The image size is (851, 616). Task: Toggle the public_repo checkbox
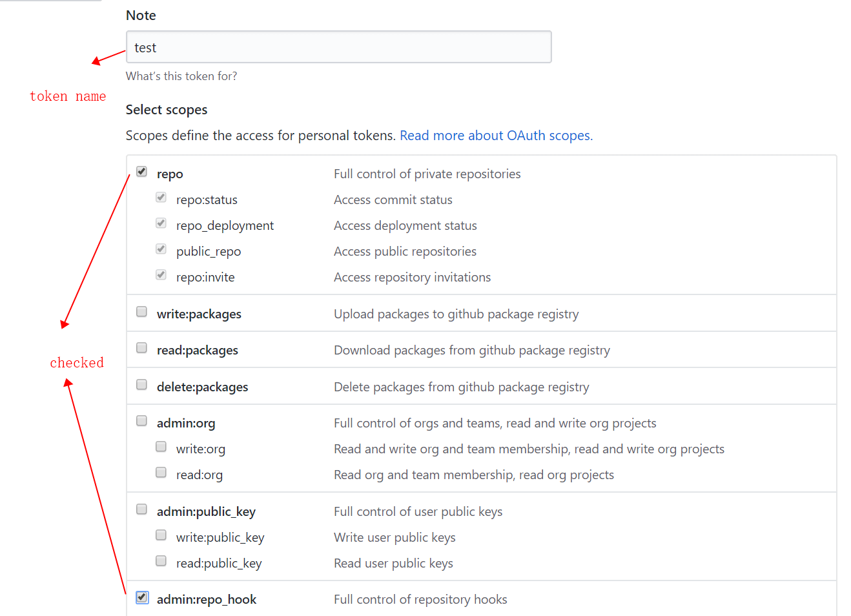[161, 249]
